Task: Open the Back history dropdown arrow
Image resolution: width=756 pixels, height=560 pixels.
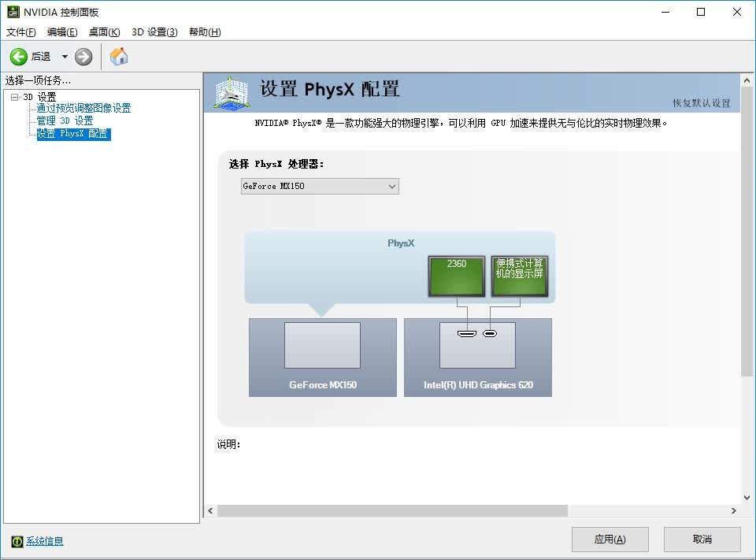Action: [65, 57]
